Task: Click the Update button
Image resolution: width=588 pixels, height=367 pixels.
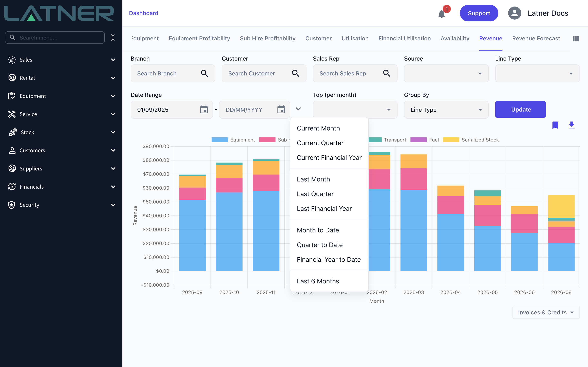Action: (520, 109)
